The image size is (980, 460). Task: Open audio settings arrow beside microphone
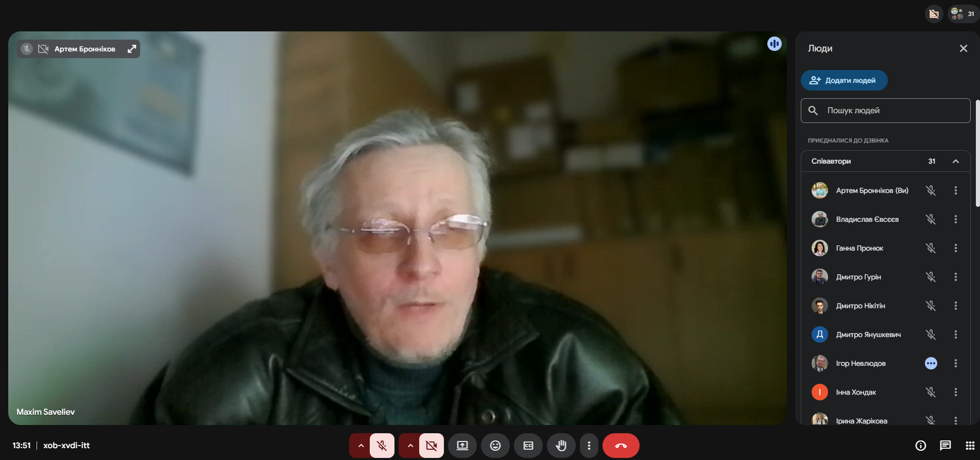(360, 446)
